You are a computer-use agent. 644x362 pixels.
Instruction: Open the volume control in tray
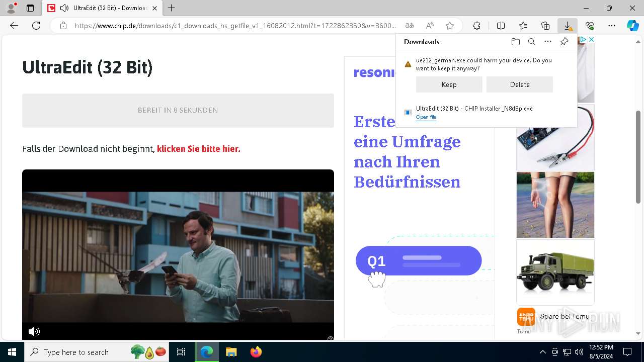[579, 352]
